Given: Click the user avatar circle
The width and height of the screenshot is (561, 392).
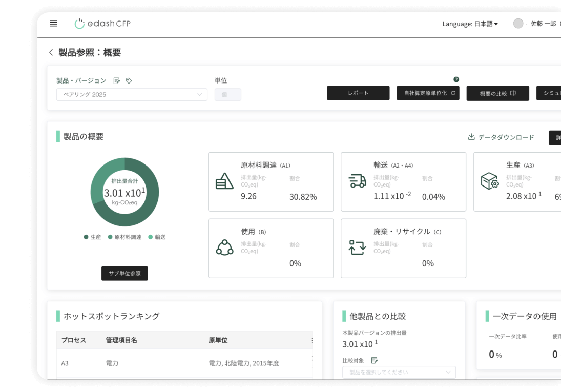Looking at the screenshot, I should (x=518, y=24).
